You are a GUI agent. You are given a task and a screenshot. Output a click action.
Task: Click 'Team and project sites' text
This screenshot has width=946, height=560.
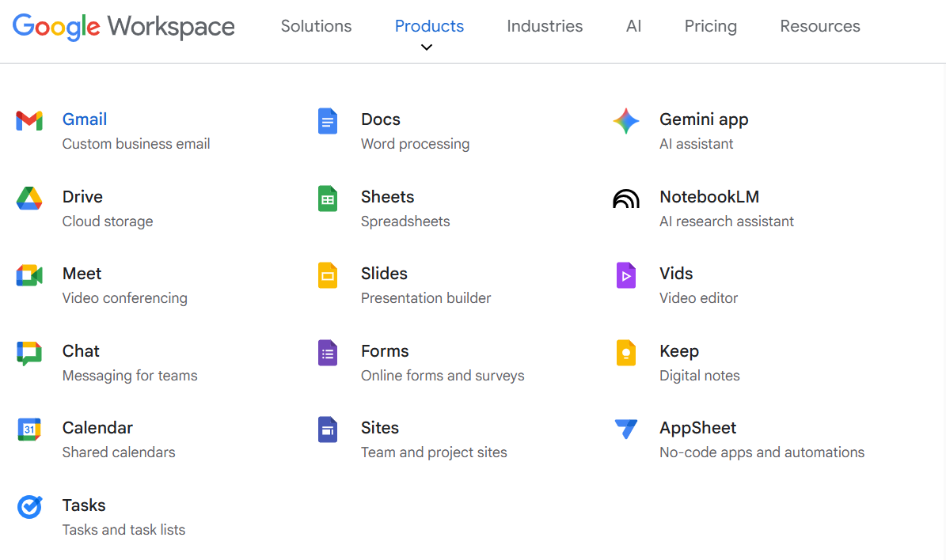pyautogui.click(x=435, y=452)
